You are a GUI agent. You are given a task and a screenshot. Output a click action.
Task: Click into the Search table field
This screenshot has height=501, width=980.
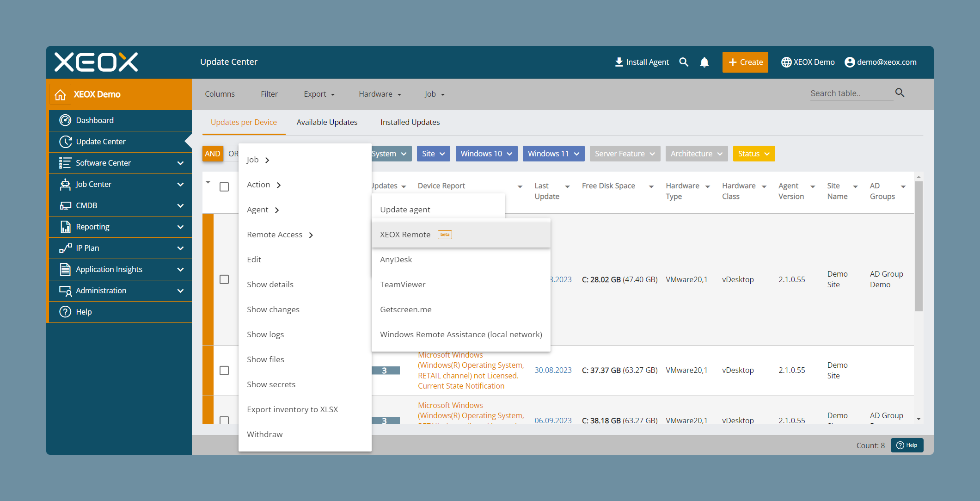[x=851, y=93]
